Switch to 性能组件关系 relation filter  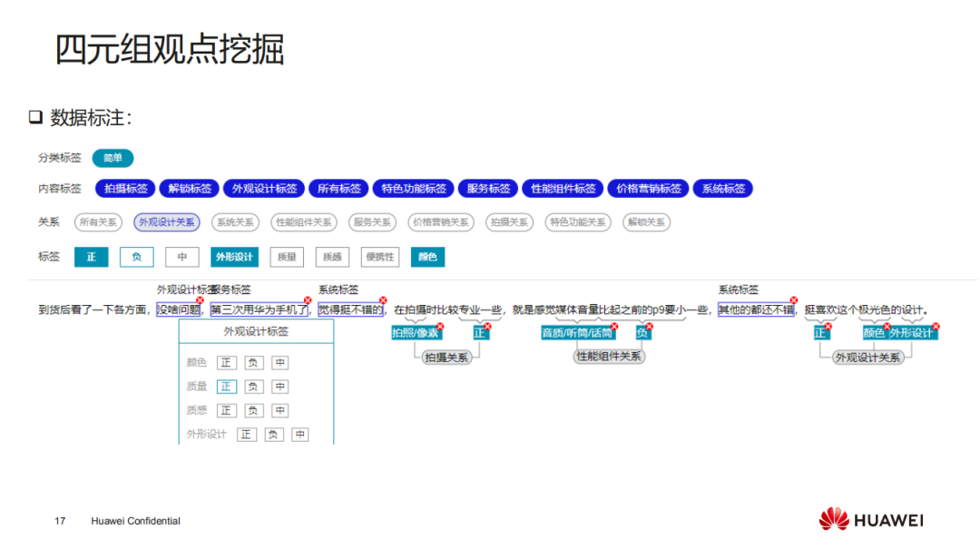click(304, 222)
